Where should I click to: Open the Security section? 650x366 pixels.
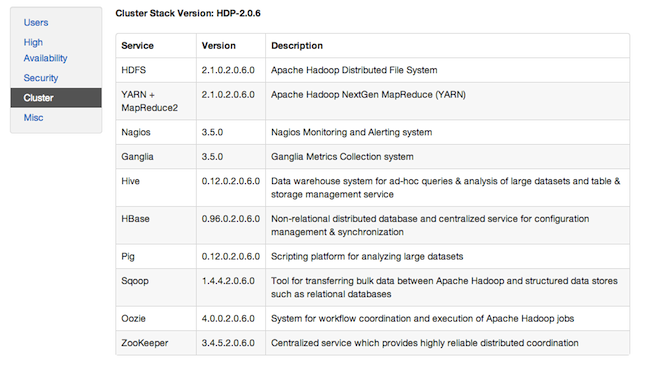click(41, 78)
